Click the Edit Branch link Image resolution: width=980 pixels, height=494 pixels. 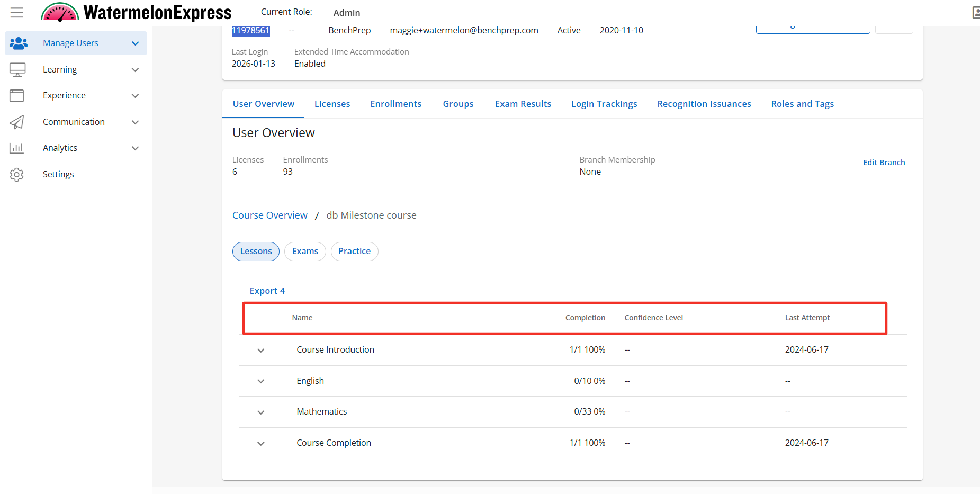[x=884, y=163]
